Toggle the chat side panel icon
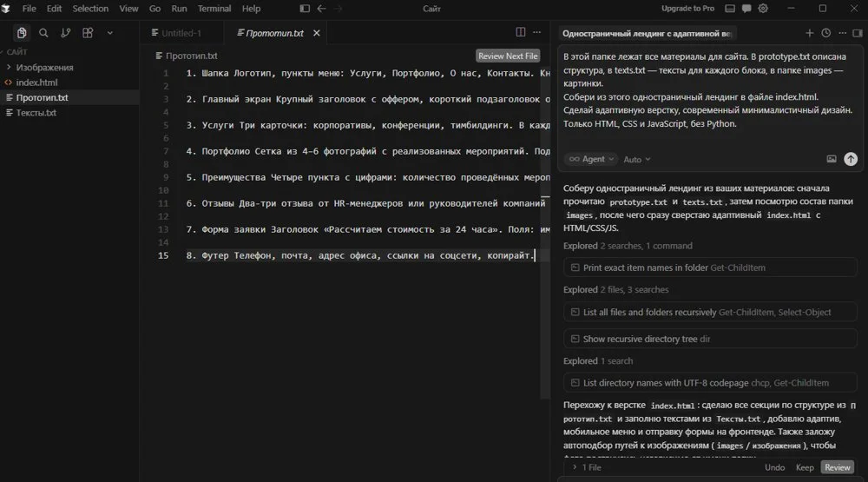The height and width of the screenshot is (482, 868). [858, 33]
